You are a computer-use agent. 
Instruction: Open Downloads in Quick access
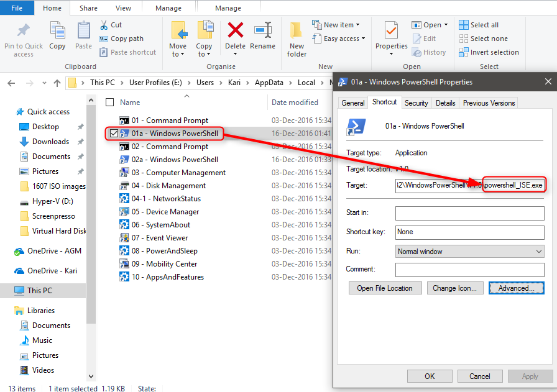coord(50,141)
